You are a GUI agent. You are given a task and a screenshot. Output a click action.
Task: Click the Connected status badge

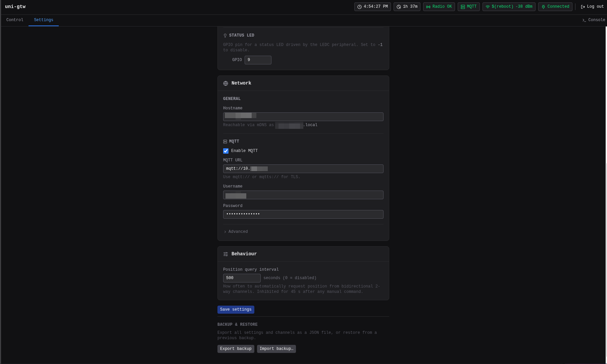click(555, 7)
